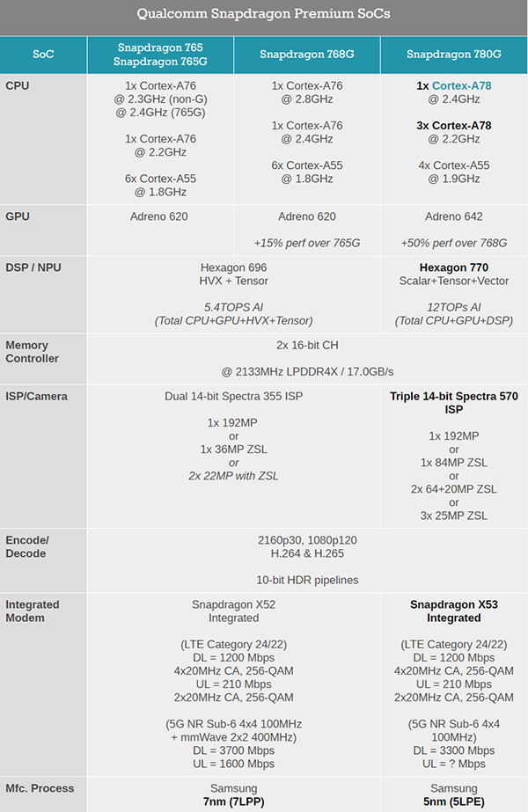
Task: Select the bold Snapdragon X53 Integrated text
Action: (x=454, y=611)
